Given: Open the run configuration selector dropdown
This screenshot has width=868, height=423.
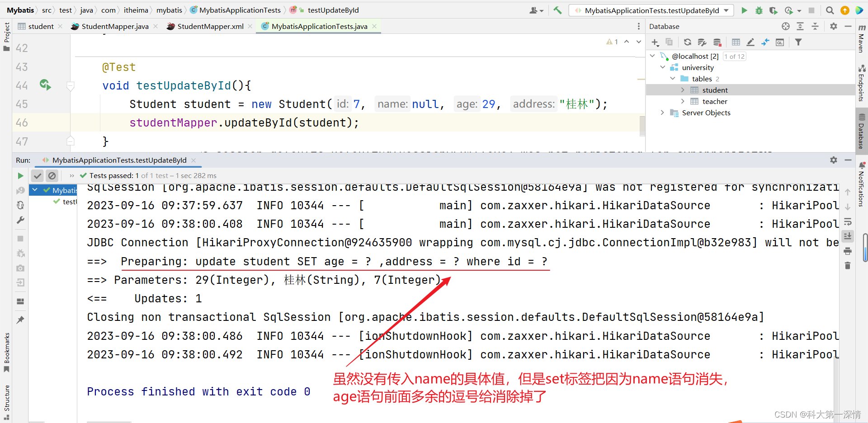Looking at the screenshot, I should click(x=651, y=10).
